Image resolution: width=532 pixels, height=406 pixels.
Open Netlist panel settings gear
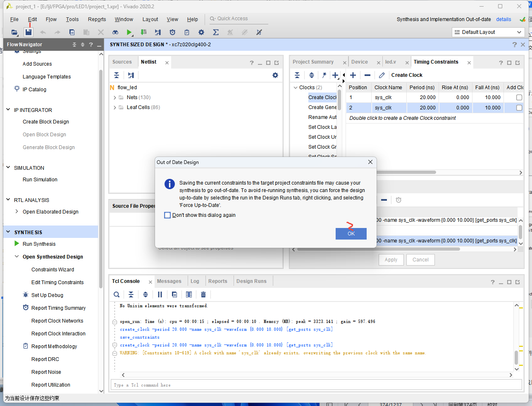point(275,75)
